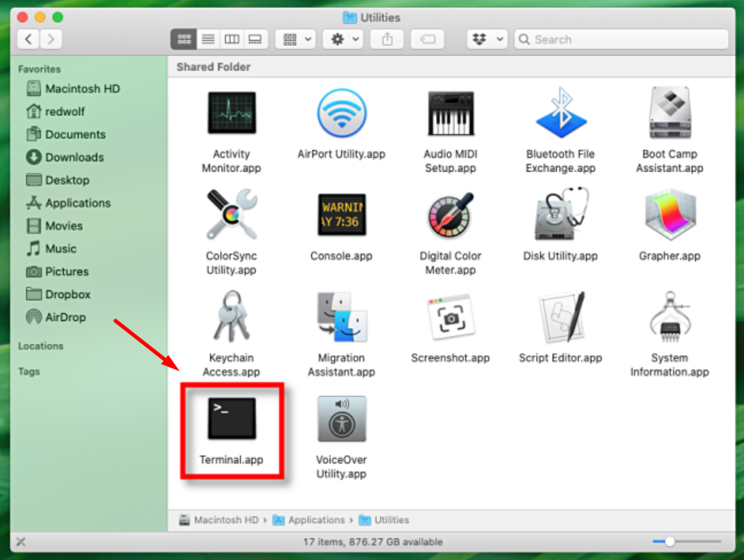This screenshot has width=744, height=560.
Task: Click Utilities in path bar
Action: point(384,520)
